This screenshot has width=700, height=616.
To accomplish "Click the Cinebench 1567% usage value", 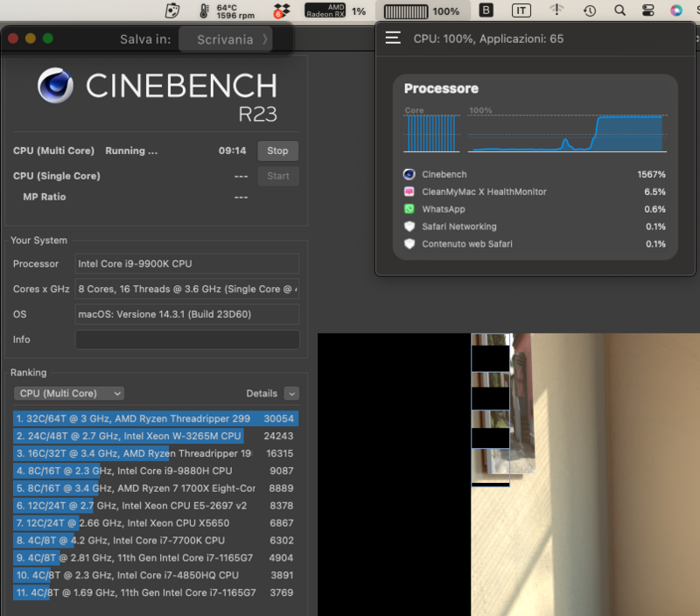I will [x=651, y=174].
